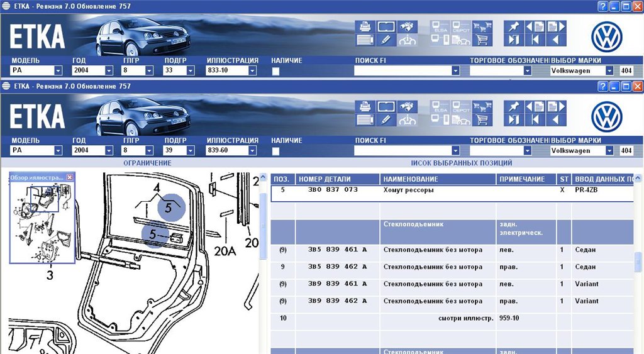Expand ГПГР dropdown in 839-60 window
The height and width of the screenshot is (354, 644).
(149, 151)
